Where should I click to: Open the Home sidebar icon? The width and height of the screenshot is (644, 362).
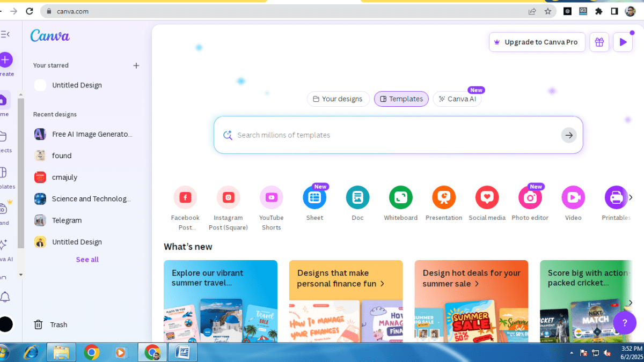click(3, 100)
